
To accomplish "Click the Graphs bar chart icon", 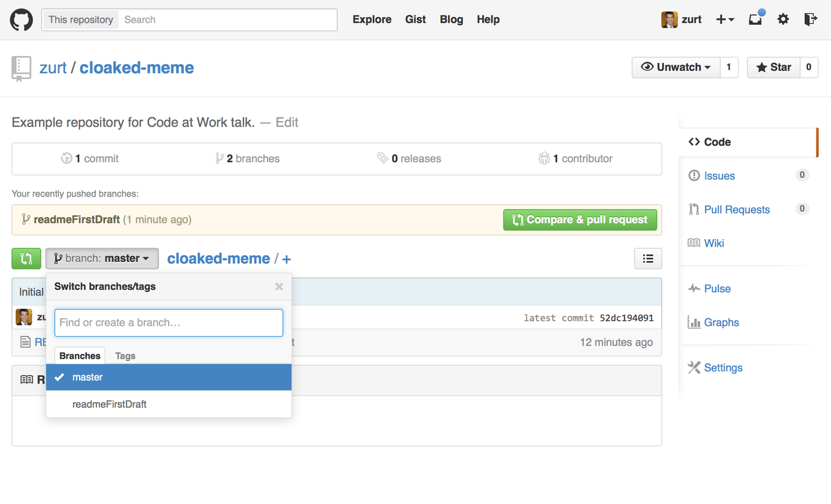I will tap(694, 322).
